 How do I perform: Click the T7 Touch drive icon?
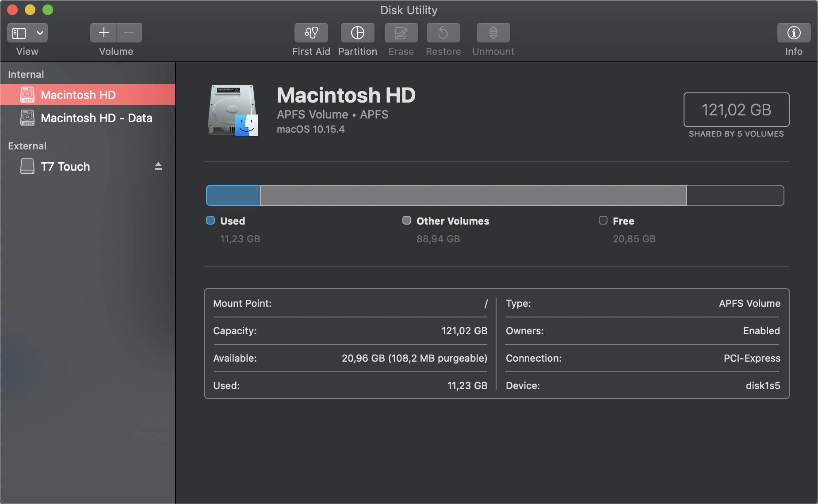click(x=27, y=166)
